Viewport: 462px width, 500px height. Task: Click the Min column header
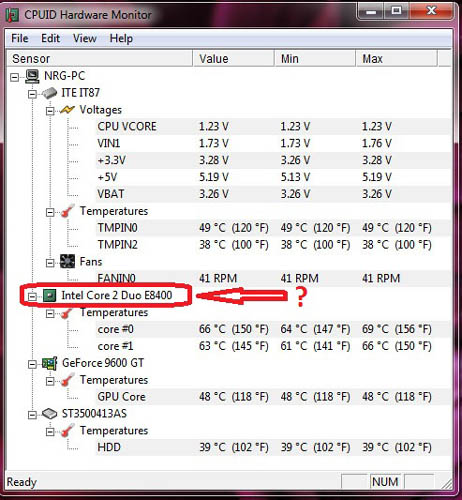pyautogui.click(x=315, y=59)
